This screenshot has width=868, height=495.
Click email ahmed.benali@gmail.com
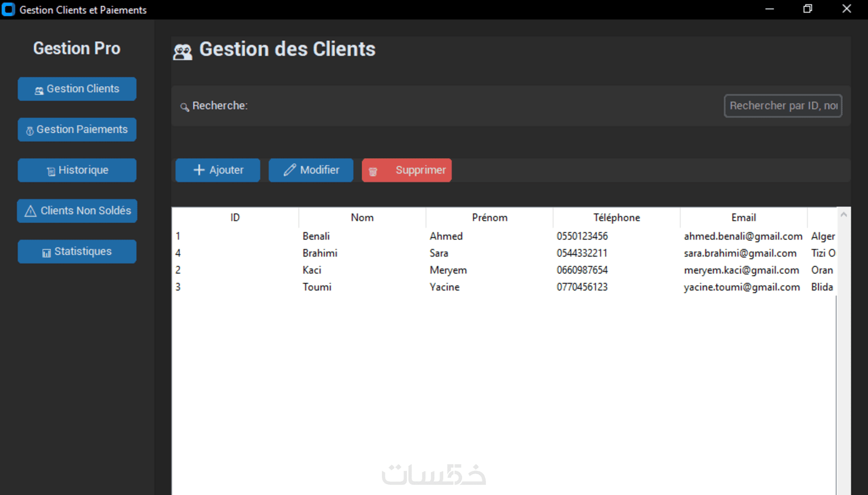tap(743, 236)
